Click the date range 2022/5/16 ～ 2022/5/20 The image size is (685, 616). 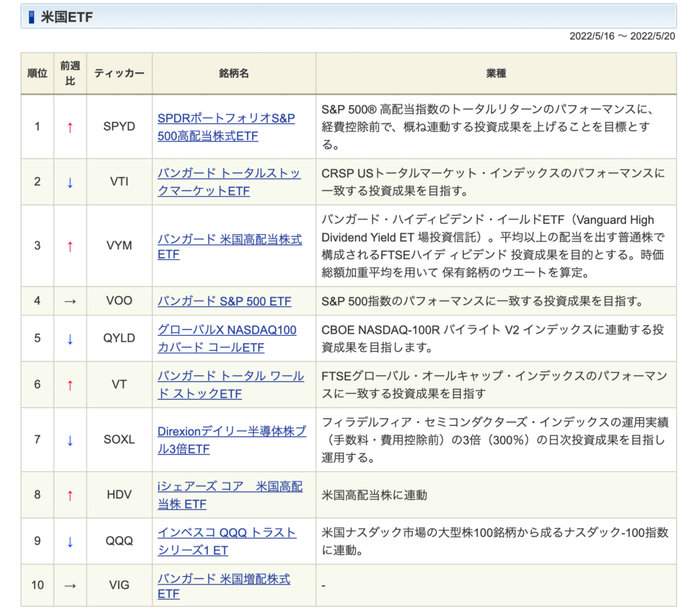[622, 36]
